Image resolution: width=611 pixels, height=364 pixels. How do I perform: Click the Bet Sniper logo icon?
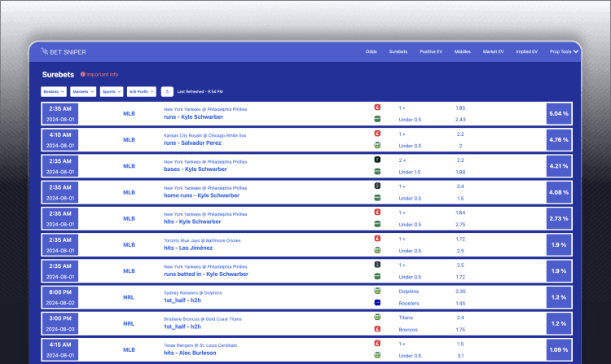coord(45,51)
